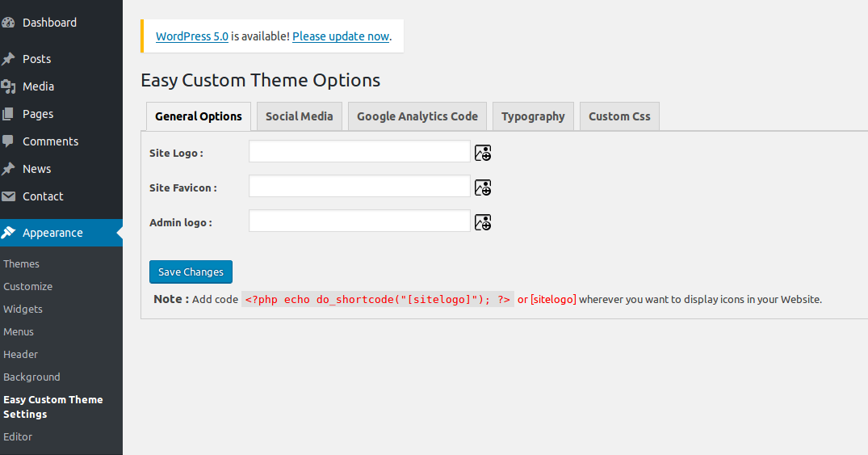
Task: Open the Custom Css tab
Action: coord(619,116)
